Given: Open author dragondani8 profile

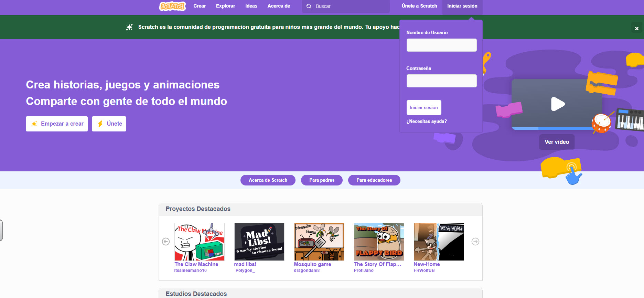Looking at the screenshot, I should 307,270.
